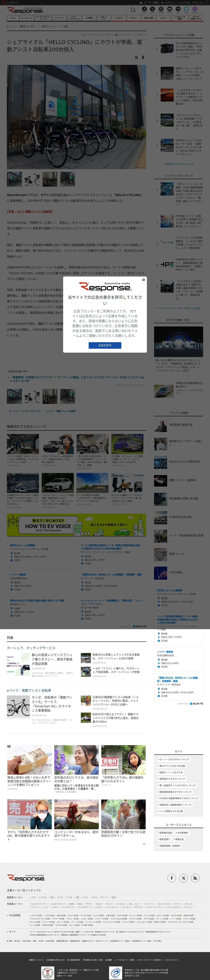This screenshot has height=980, width=210.
Task: Open the カーニュース navigation tab
Action: (x=27, y=18)
